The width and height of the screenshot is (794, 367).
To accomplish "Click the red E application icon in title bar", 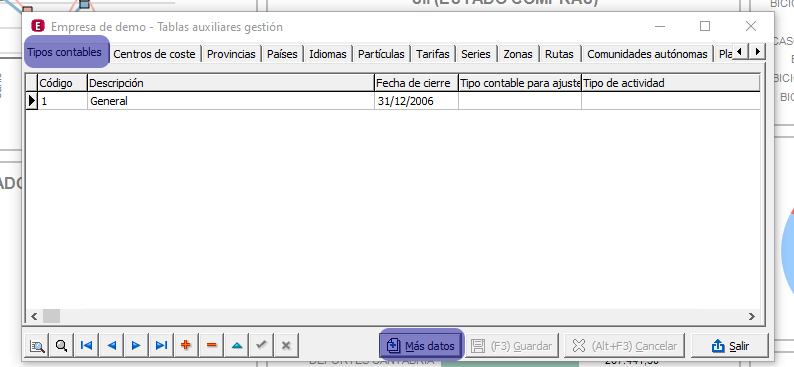I will (x=37, y=26).
